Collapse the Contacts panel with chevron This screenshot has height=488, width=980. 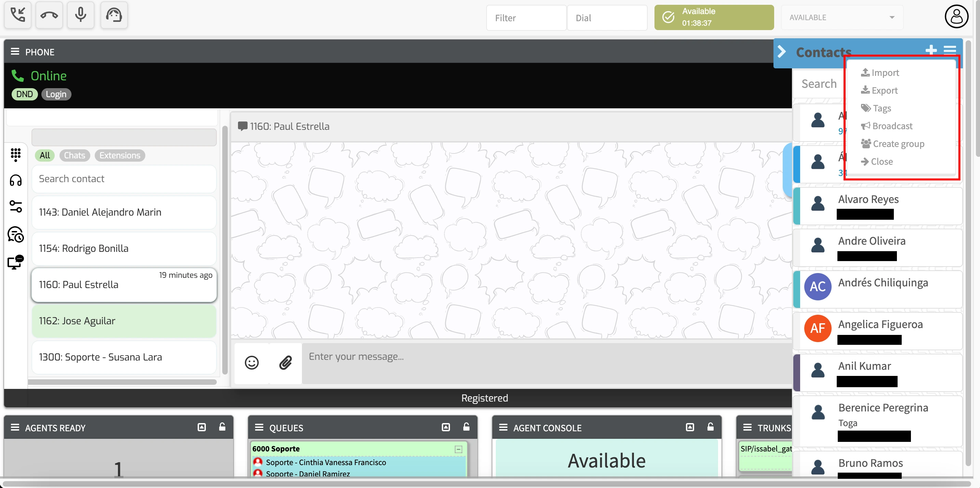point(782,52)
